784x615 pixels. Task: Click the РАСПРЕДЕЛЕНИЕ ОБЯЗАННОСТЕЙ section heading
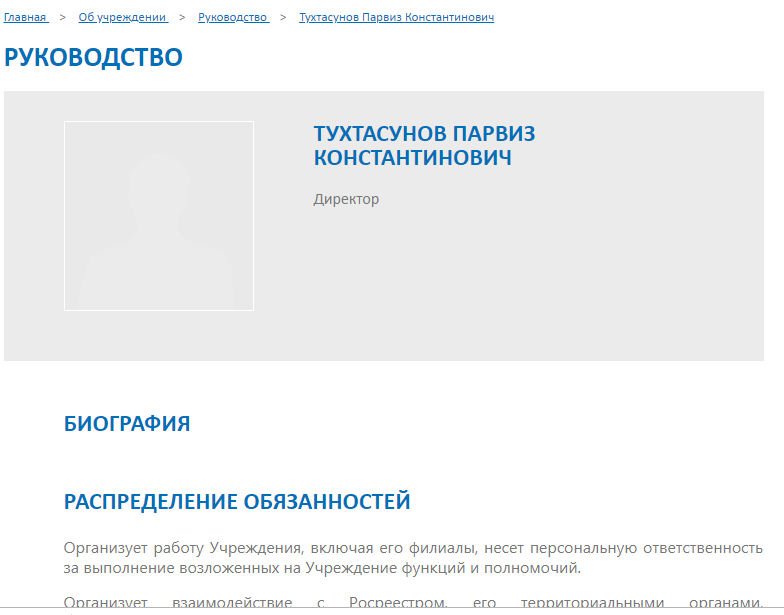point(237,501)
